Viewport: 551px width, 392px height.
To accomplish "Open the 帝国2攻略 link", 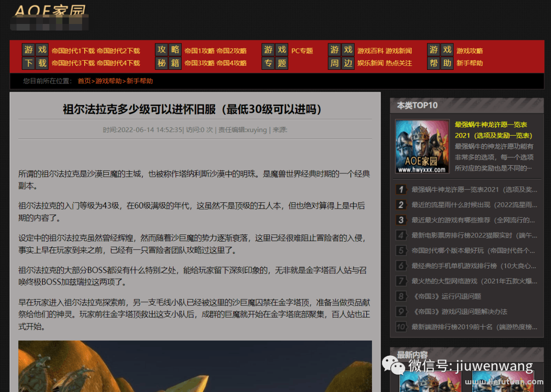I will pos(232,51).
